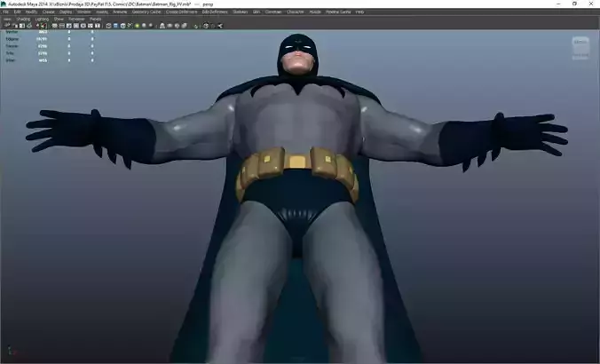Screen dimensions: 600x364
Task: Open the Character menu
Action: pos(296,12)
